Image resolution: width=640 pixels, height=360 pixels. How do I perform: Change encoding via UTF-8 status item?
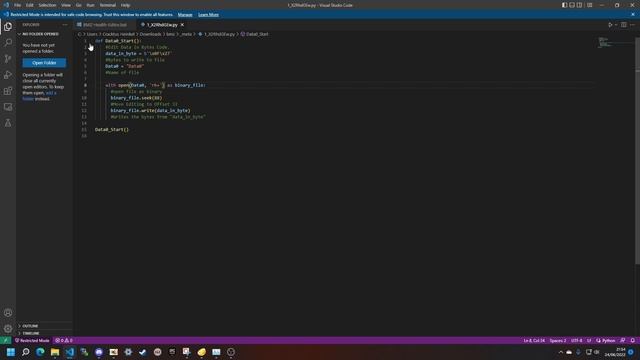pyautogui.click(x=576, y=340)
